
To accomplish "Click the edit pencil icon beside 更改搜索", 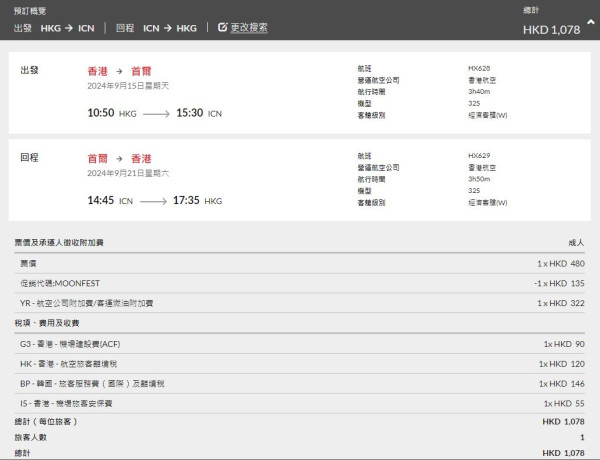I will pos(222,28).
